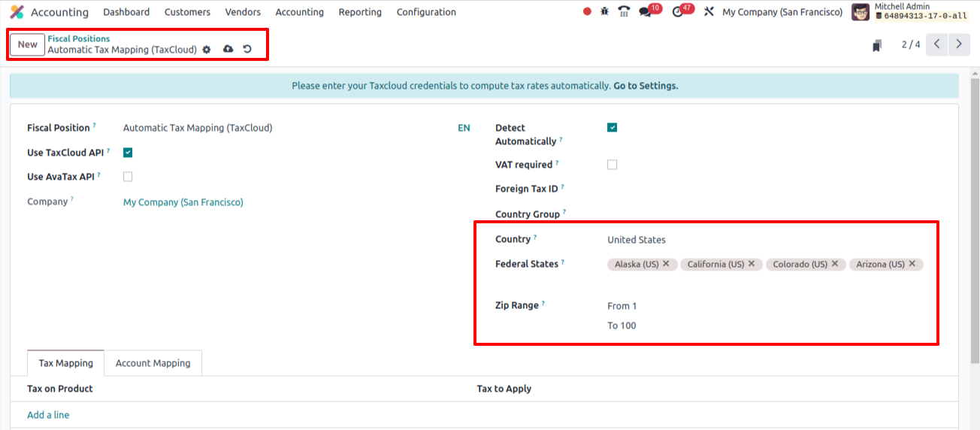
Task: Show help tooltip for the Zip Range label
Action: tap(543, 303)
